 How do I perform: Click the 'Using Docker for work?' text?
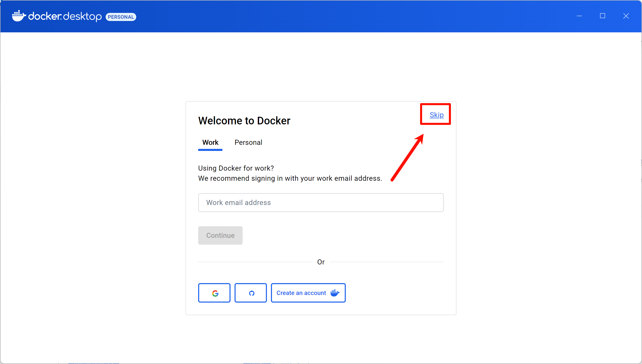tap(236, 168)
